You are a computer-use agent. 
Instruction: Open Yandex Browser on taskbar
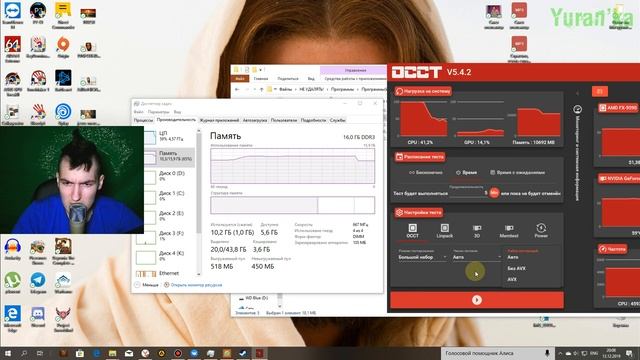(x=145, y=353)
